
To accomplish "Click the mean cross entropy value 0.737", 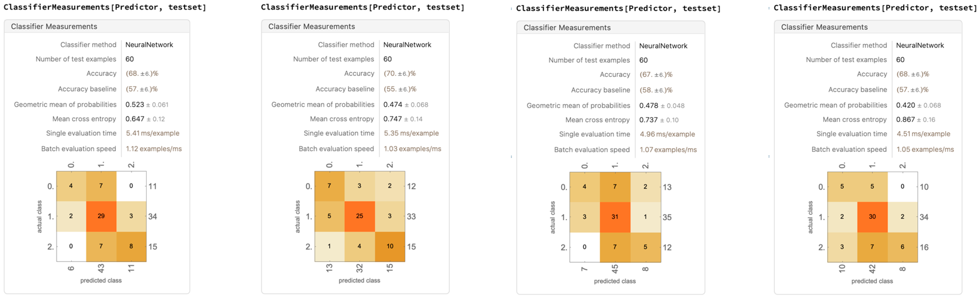I will [x=648, y=120].
